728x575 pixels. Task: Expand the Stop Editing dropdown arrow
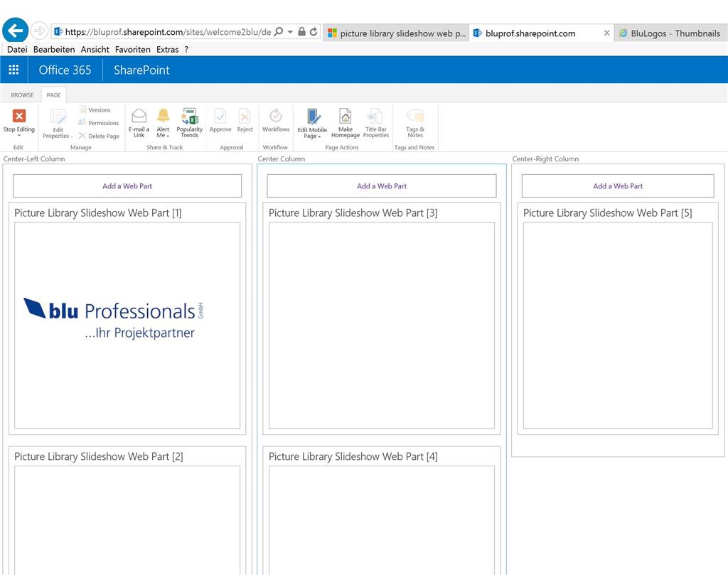(19, 136)
